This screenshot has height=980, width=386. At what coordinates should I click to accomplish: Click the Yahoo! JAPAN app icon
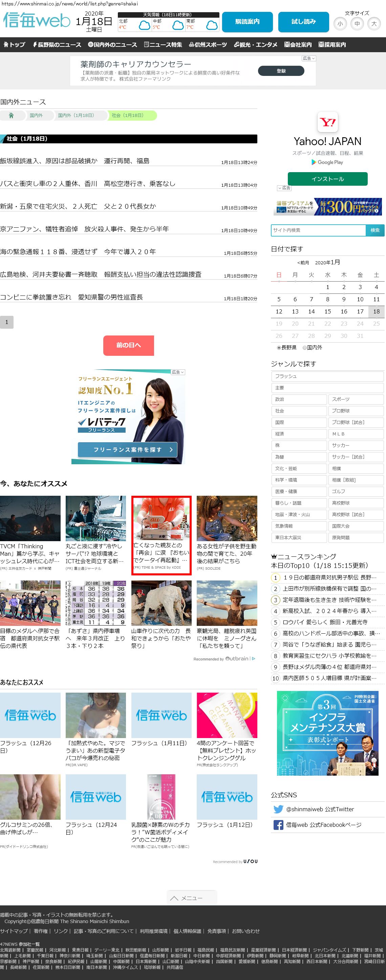point(327,122)
